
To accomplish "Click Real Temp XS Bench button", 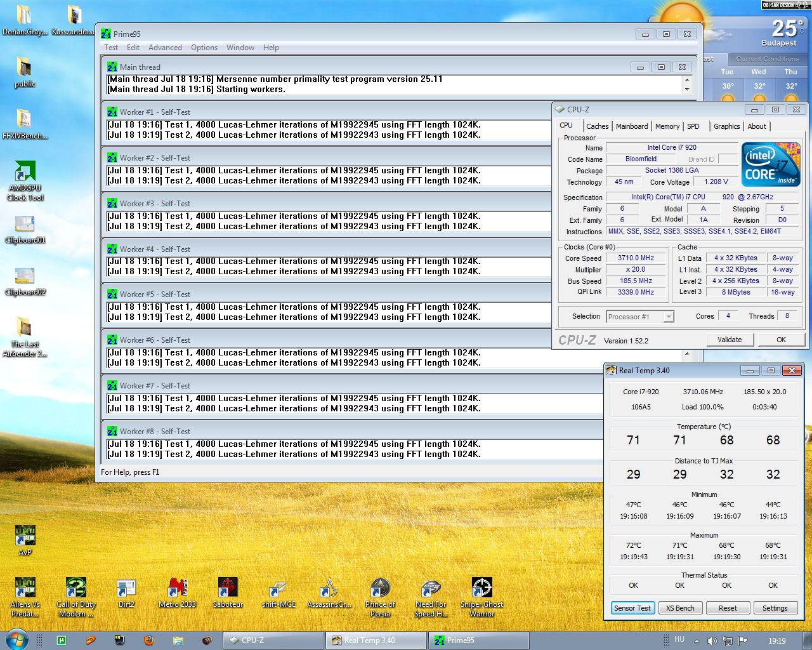I will pos(679,608).
